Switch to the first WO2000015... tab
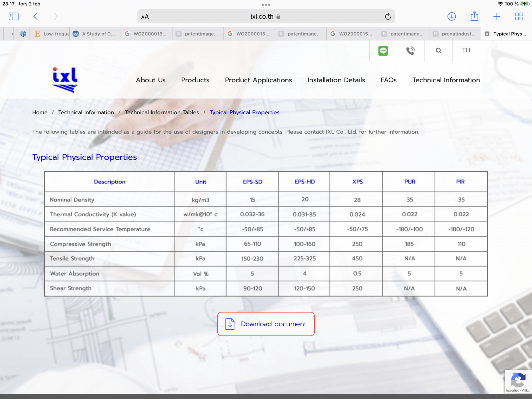This screenshot has width=532, height=399. [x=147, y=34]
